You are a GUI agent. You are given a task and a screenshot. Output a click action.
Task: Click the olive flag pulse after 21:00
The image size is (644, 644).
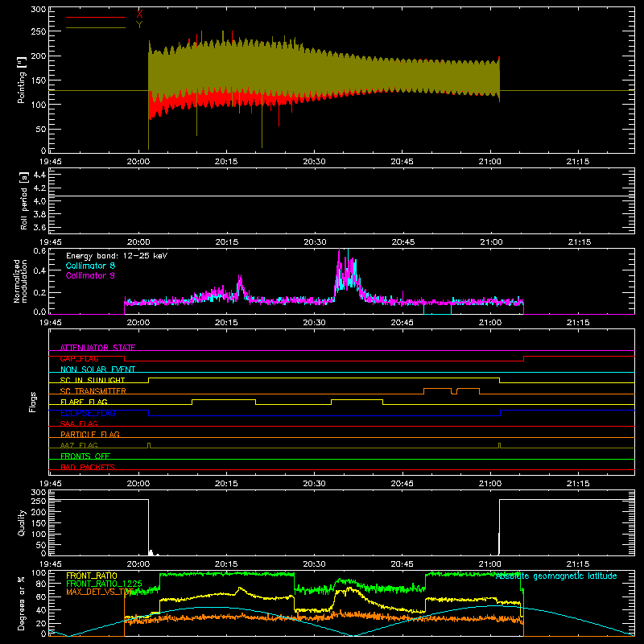499,445
